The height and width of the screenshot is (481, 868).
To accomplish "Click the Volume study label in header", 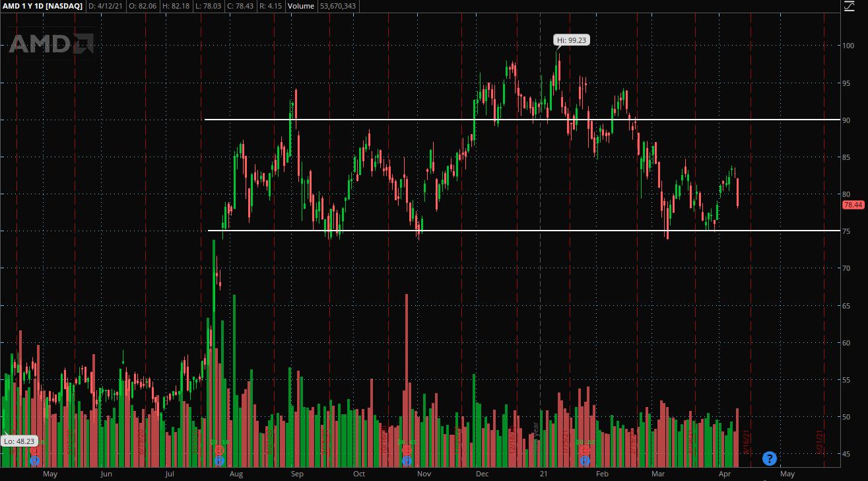I will coord(300,6).
